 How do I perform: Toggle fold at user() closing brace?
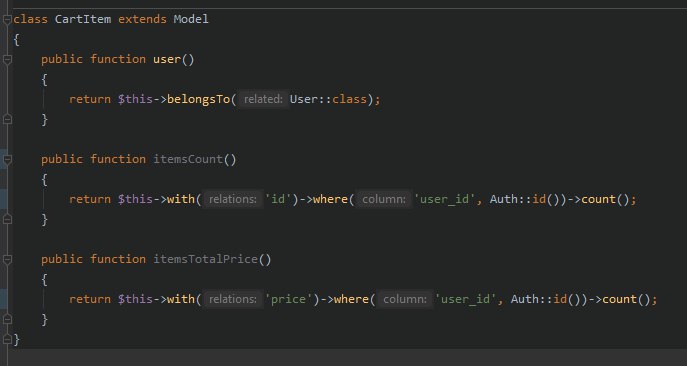[7, 119]
